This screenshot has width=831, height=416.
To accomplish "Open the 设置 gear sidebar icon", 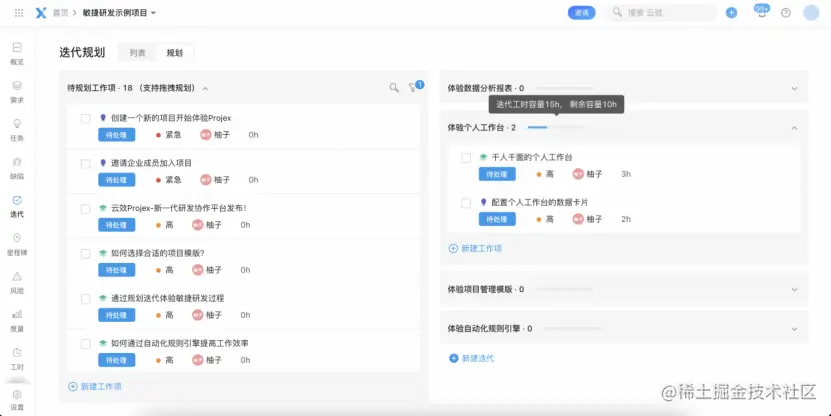I will (17, 394).
